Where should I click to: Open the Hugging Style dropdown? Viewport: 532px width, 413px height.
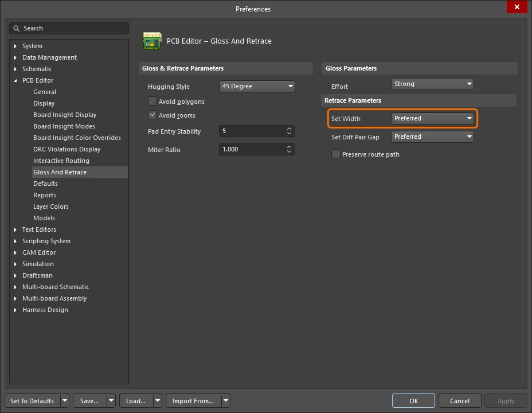pos(256,86)
